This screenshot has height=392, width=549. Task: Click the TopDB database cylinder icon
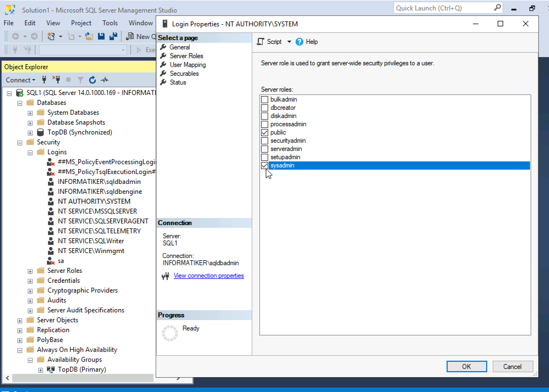pos(40,132)
